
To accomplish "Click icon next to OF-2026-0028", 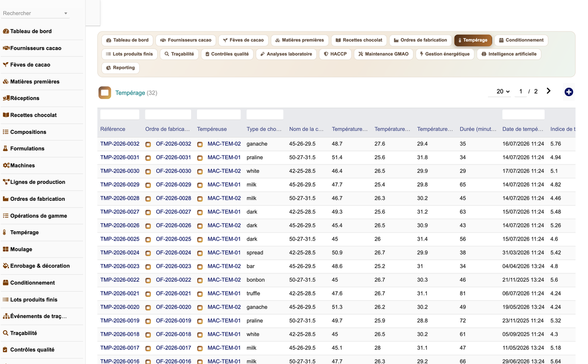I will click(x=148, y=199).
